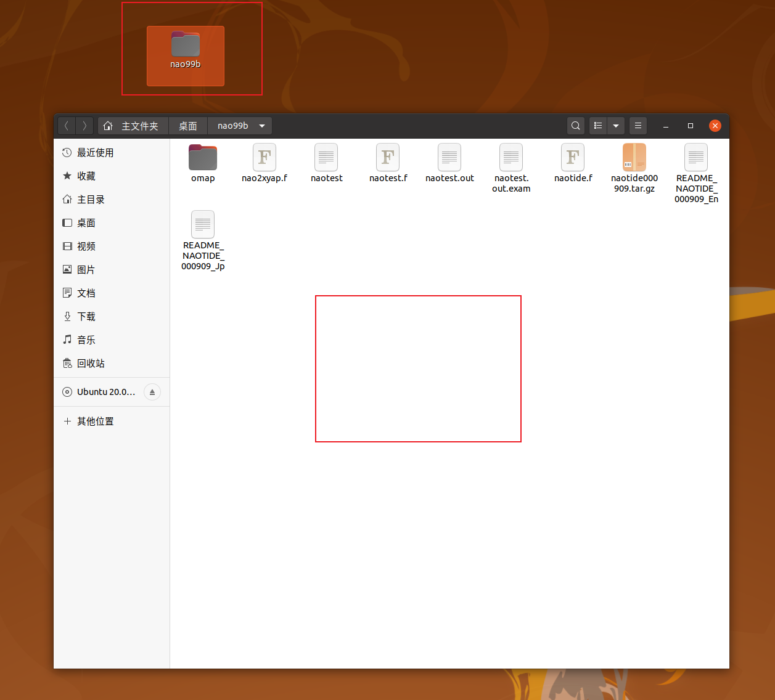This screenshot has height=700, width=775.
Task: Open 文档 folder in sidebar
Action: (112, 293)
